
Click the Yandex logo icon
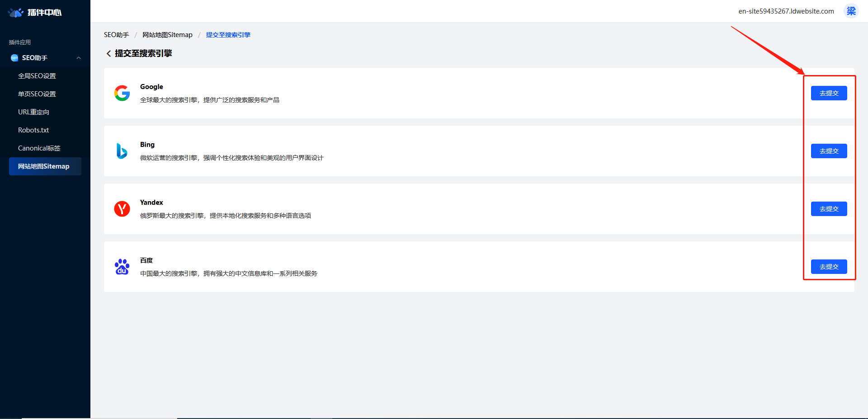coord(122,209)
